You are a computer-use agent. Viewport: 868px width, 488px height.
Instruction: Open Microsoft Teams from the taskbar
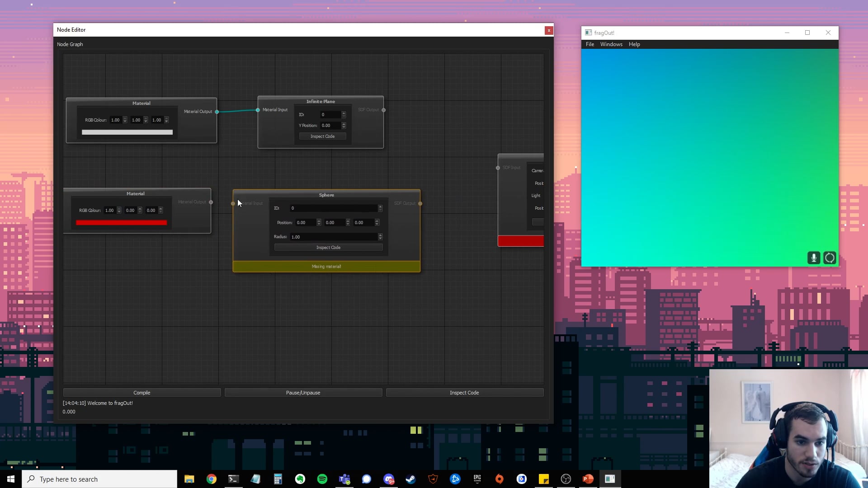tap(344, 479)
